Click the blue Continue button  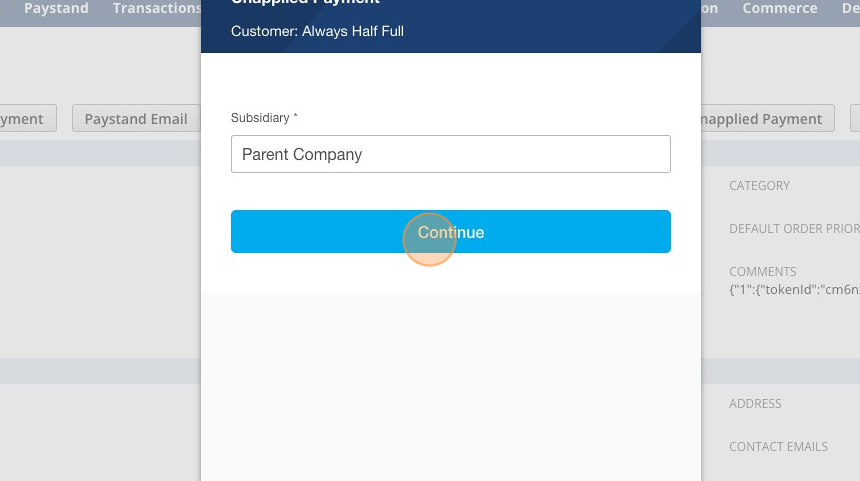point(450,231)
